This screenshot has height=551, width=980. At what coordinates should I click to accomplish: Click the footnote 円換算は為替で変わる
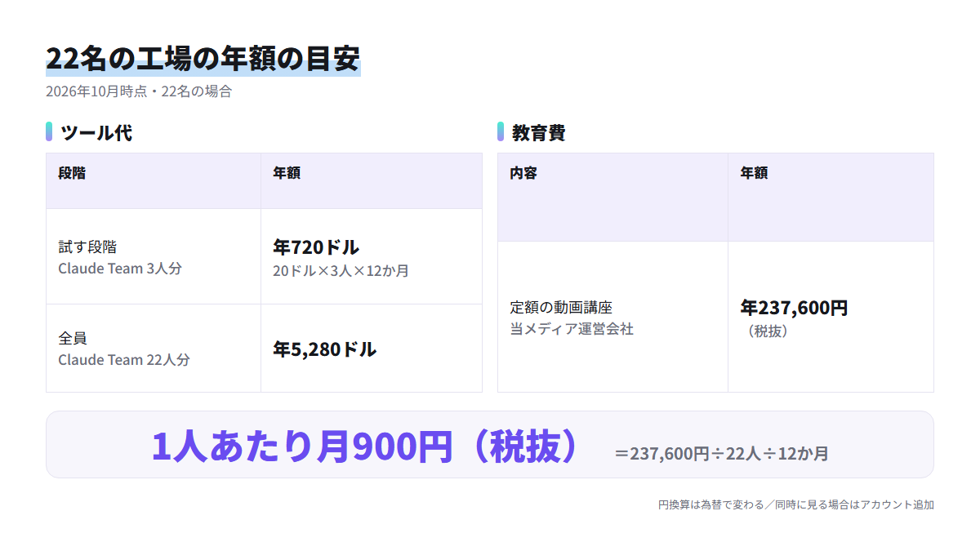pyautogui.click(x=710, y=504)
